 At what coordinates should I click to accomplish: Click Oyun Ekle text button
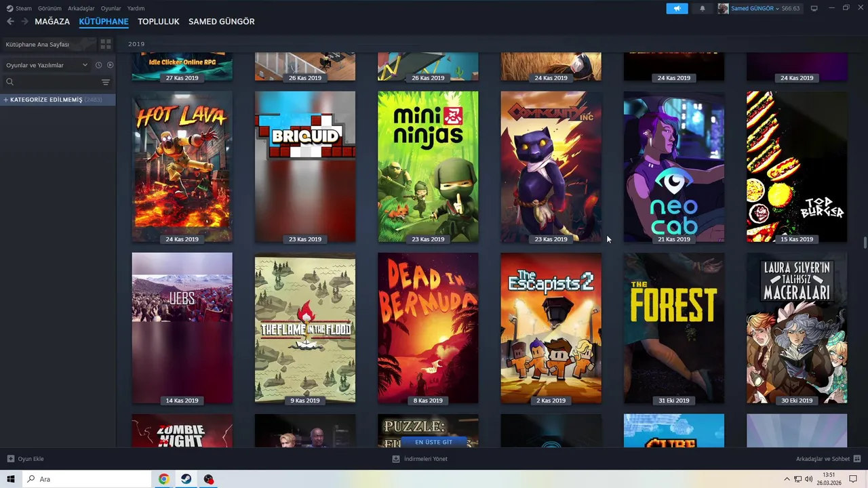click(x=31, y=459)
